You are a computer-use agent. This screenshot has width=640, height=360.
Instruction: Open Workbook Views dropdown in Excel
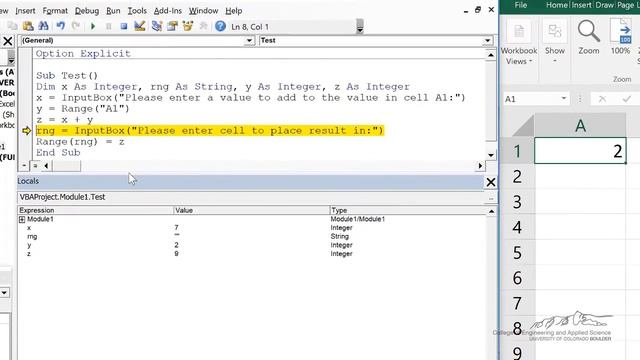coord(519,43)
